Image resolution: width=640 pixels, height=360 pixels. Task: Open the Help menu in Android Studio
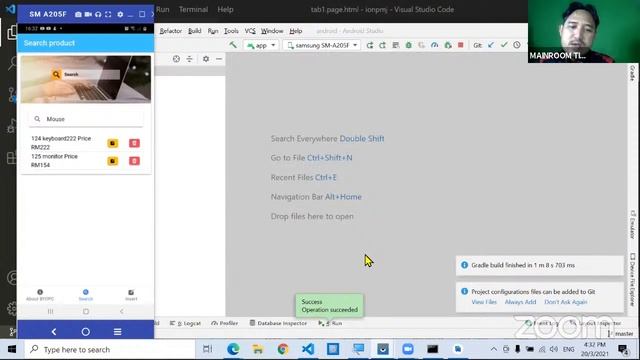coord(296,31)
